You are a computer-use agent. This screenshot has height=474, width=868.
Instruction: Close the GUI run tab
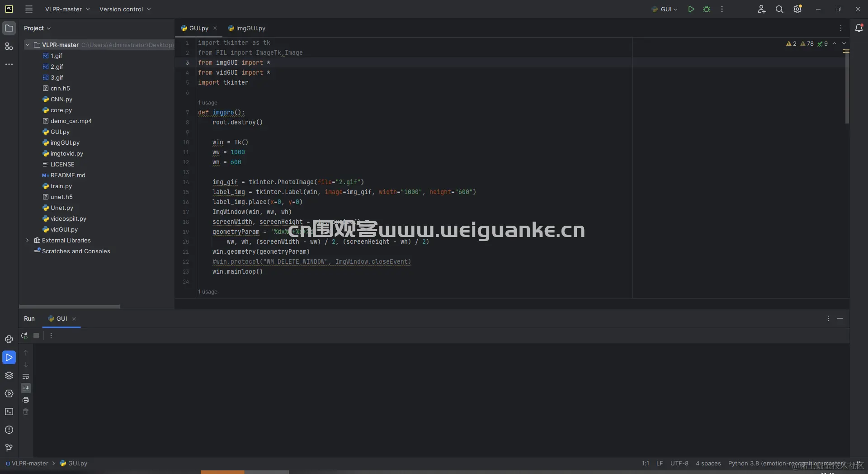tap(74, 319)
